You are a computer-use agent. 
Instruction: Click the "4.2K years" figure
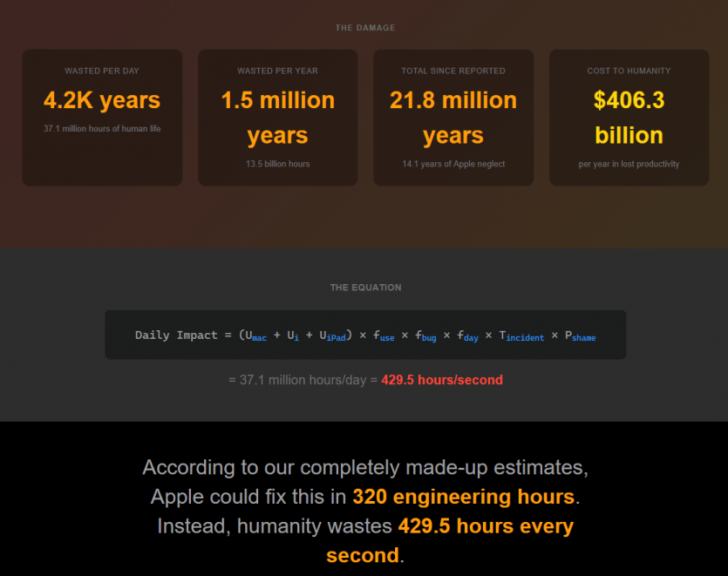102,100
